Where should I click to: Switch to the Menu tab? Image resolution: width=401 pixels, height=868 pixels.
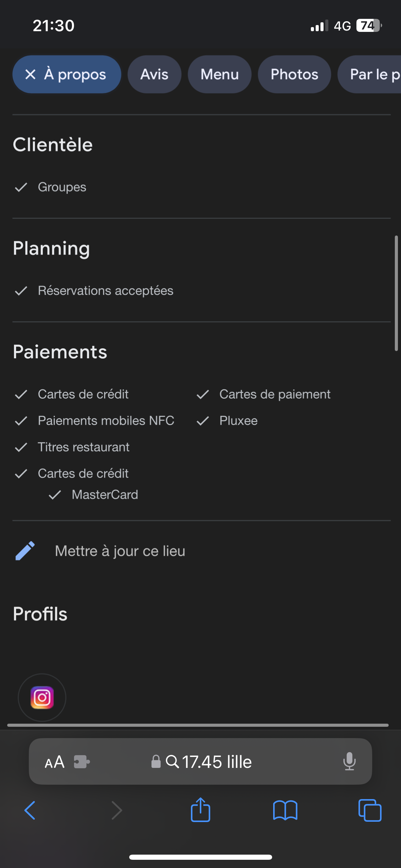219,74
